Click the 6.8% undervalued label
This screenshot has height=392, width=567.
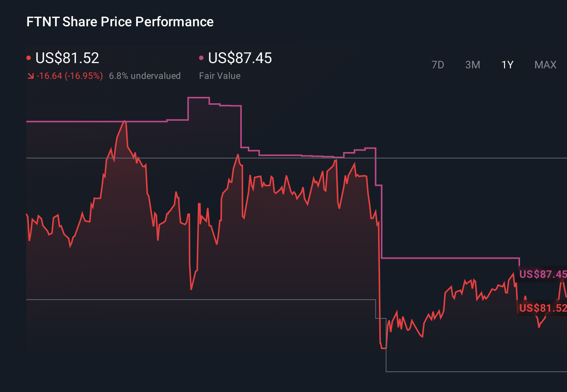(x=145, y=76)
